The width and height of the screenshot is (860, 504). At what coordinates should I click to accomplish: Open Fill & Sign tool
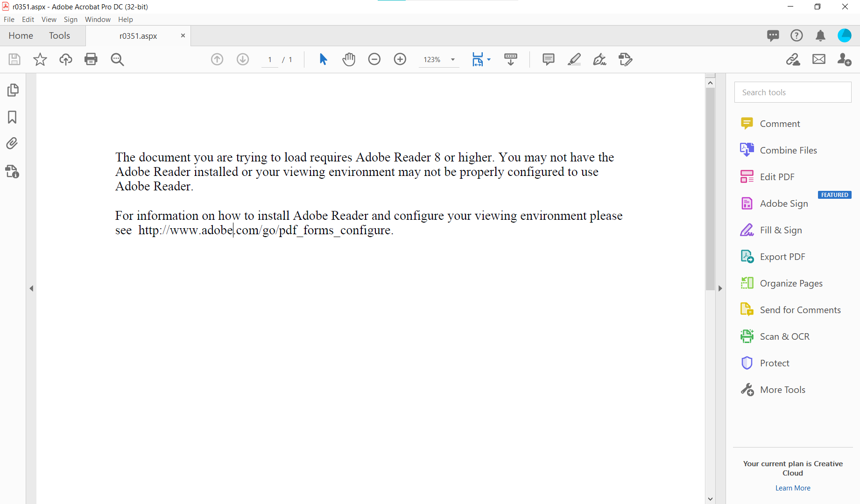pos(771,230)
